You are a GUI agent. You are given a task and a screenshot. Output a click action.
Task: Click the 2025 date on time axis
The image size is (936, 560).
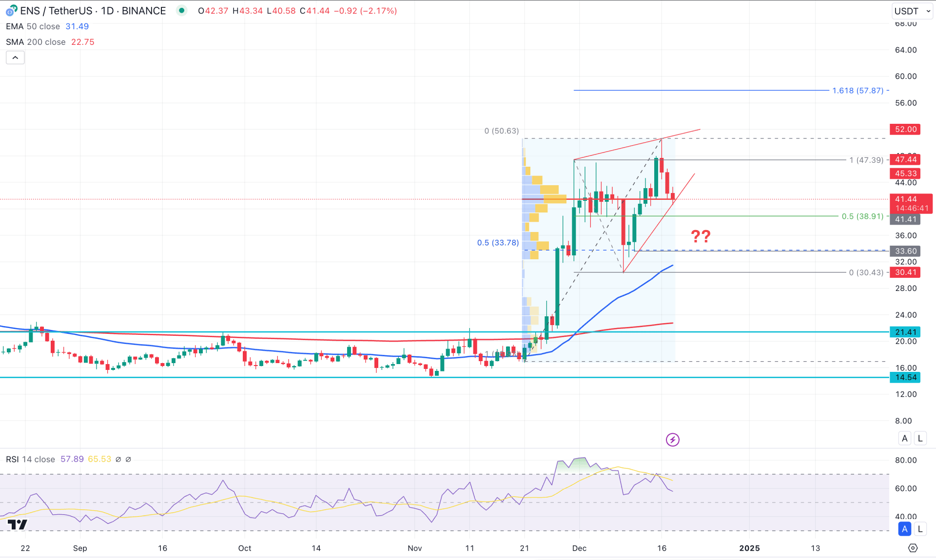click(749, 548)
